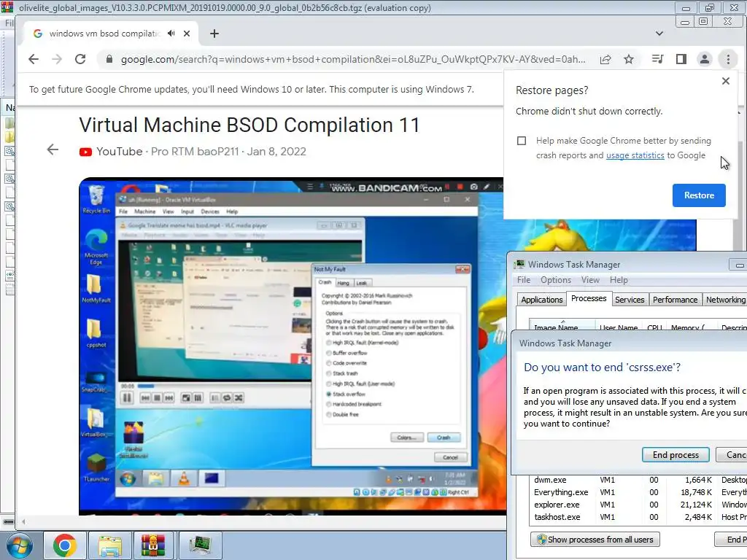Switch to the Performance tab

tap(675, 300)
